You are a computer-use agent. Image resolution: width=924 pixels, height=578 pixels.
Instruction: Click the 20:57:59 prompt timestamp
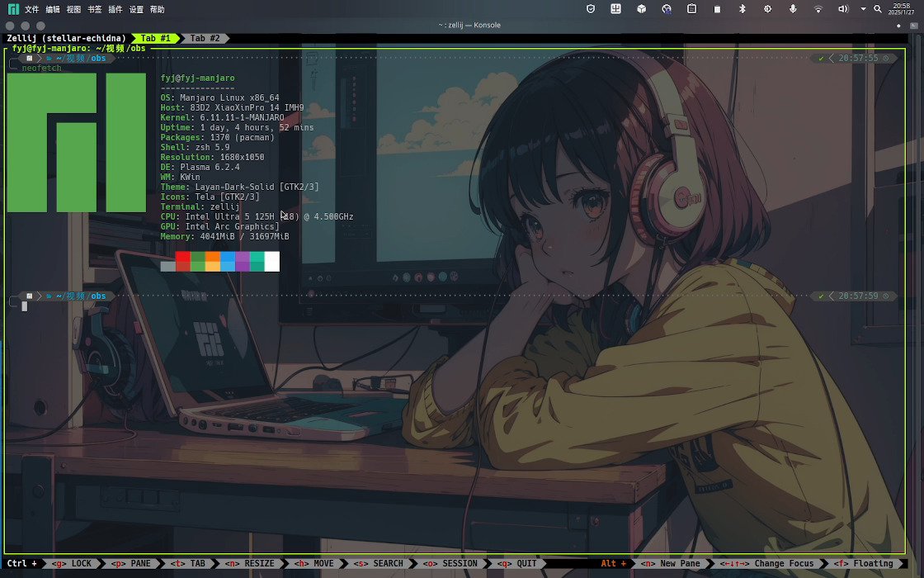pos(858,296)
